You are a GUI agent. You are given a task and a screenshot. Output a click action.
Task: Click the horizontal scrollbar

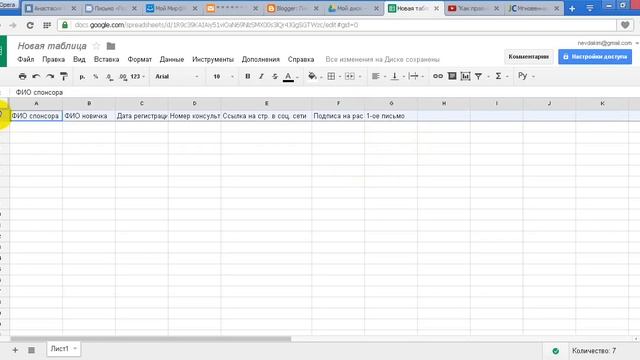[151, 339]
